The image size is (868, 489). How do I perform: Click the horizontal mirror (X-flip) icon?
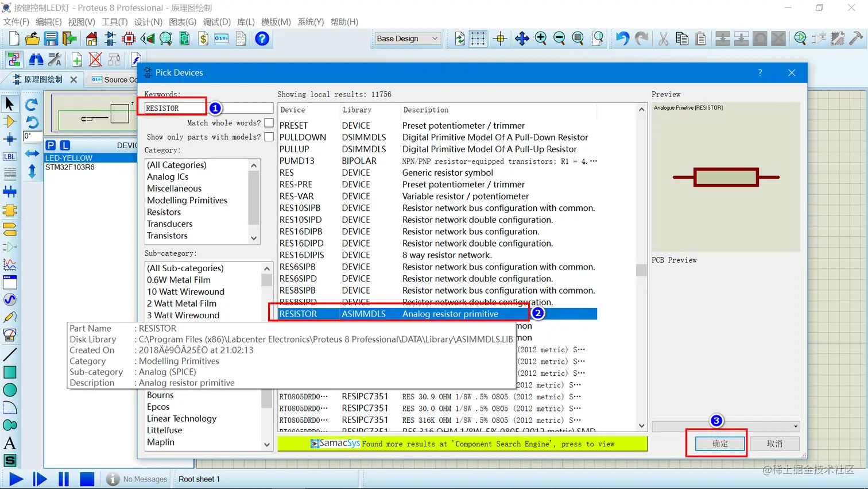coord(32,153)
